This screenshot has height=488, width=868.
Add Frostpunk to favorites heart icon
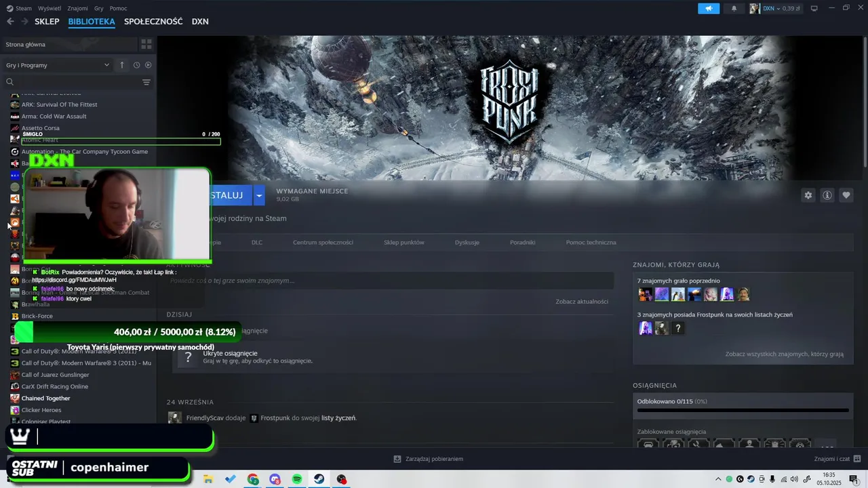(x=846, y=195)
